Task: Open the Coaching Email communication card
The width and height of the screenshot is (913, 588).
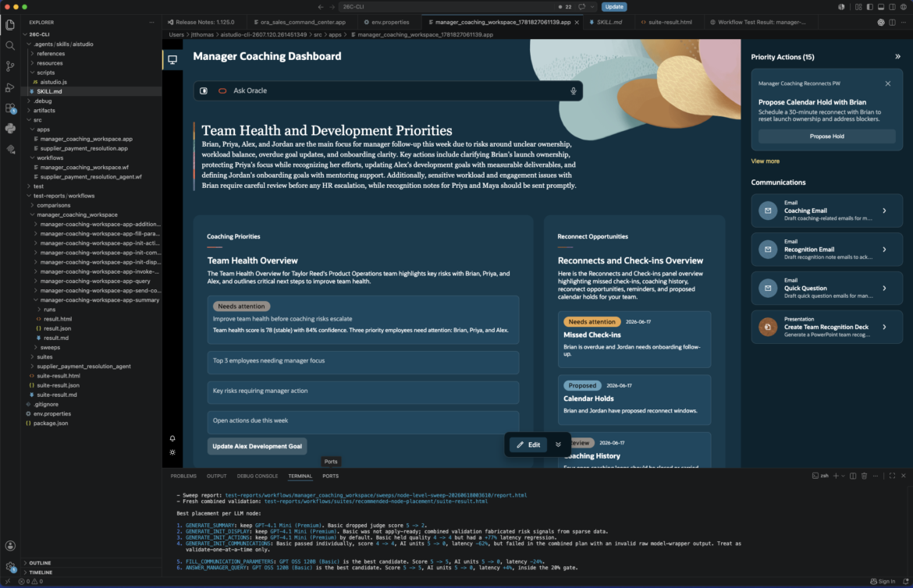Action: [826, 211]
